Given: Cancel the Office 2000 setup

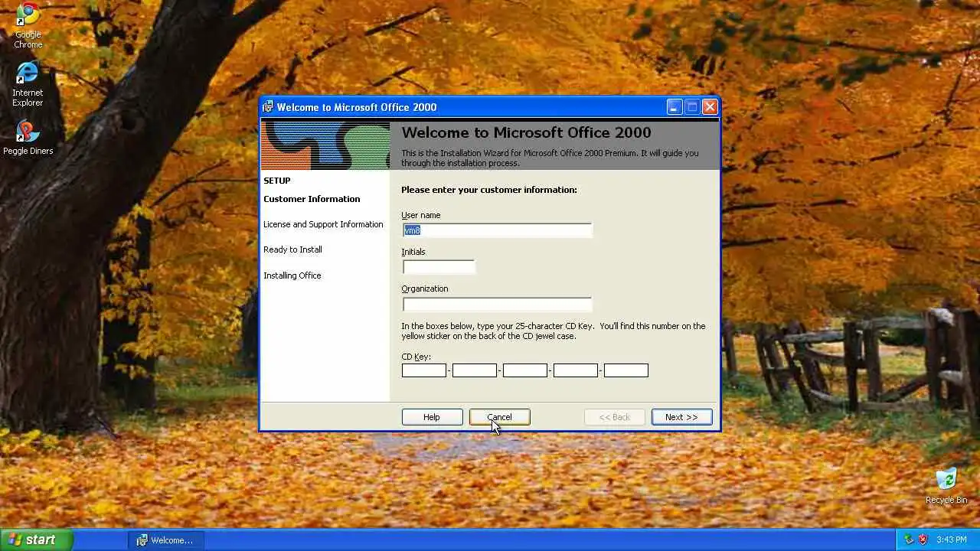Looking at the screenshot, I should tap(499, 417).
